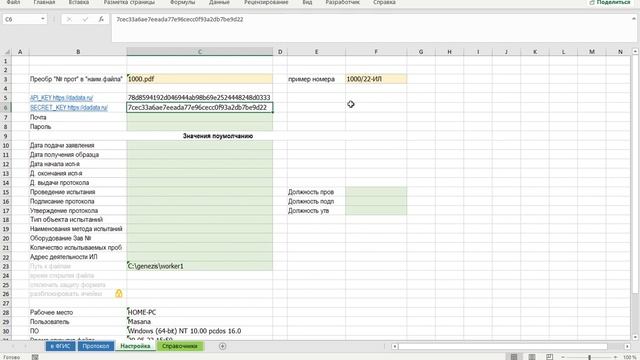This screenshot has width=640, height=360.
Task: Confirm the formula bar entry (checkmark icon)
Action: coord(85,19)
